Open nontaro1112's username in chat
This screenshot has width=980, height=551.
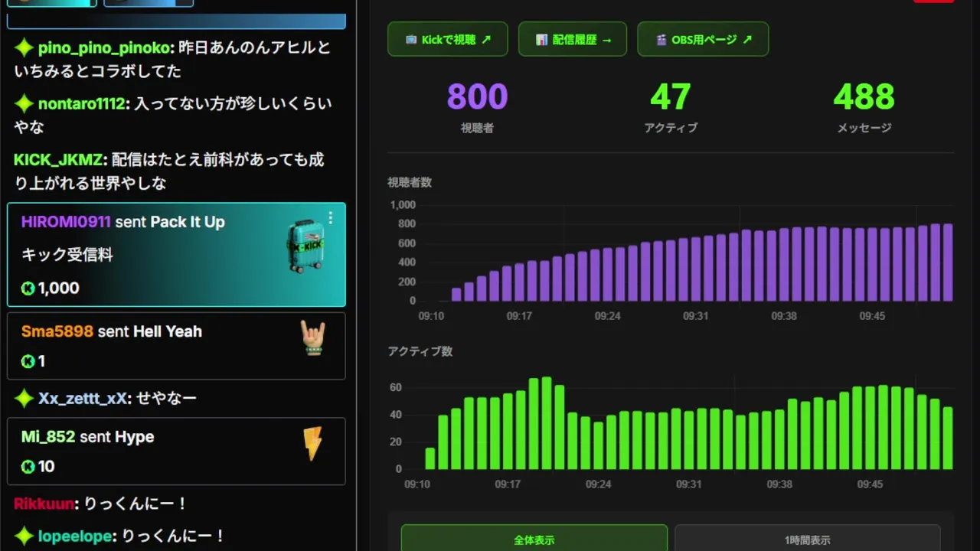pyautogui.click(x=82, y=104)
